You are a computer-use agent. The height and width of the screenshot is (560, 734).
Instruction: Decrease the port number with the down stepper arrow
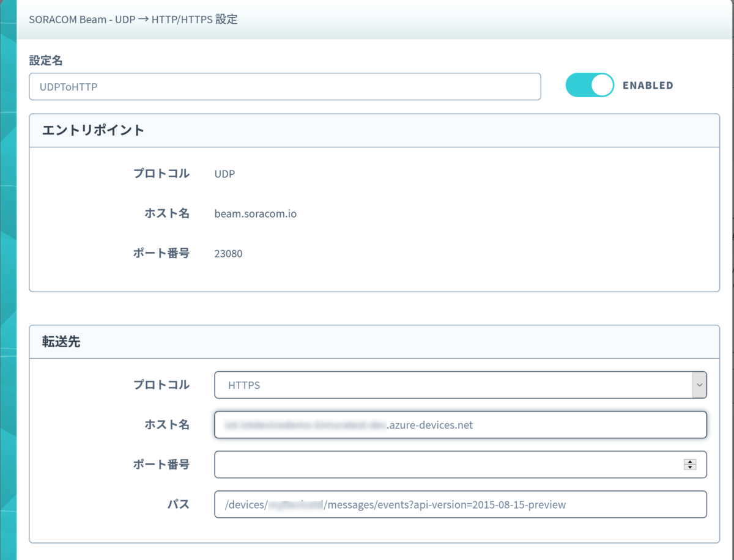tap(690, 468)
